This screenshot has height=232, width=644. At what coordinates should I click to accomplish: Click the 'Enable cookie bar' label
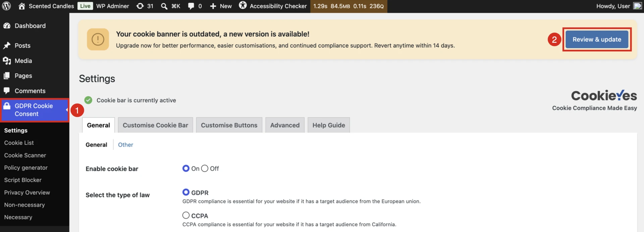point(112,169)
